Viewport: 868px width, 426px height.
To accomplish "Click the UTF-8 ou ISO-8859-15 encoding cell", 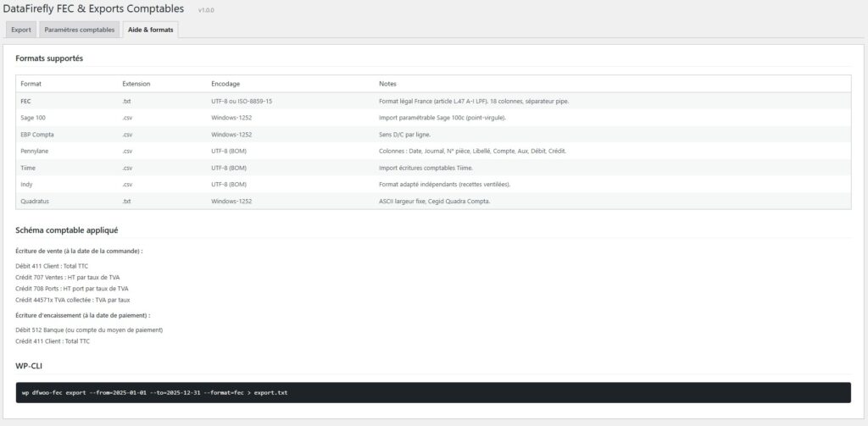I will pyautogui.click(x=242, y=102).
